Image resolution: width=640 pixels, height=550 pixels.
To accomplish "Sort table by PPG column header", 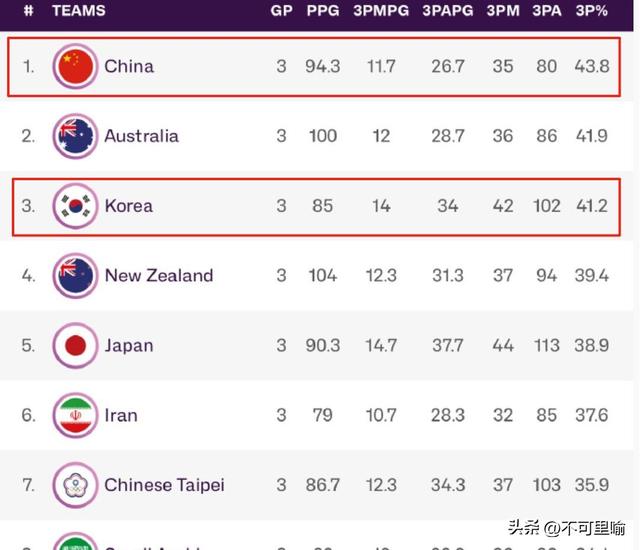I will click(x=323, y=11).
